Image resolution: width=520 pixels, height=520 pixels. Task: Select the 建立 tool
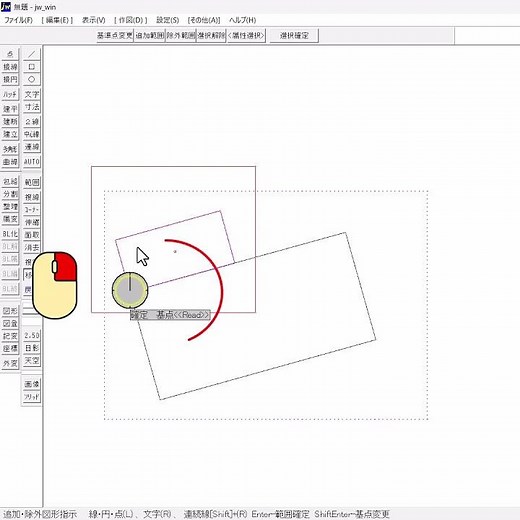tap(10, 134)
